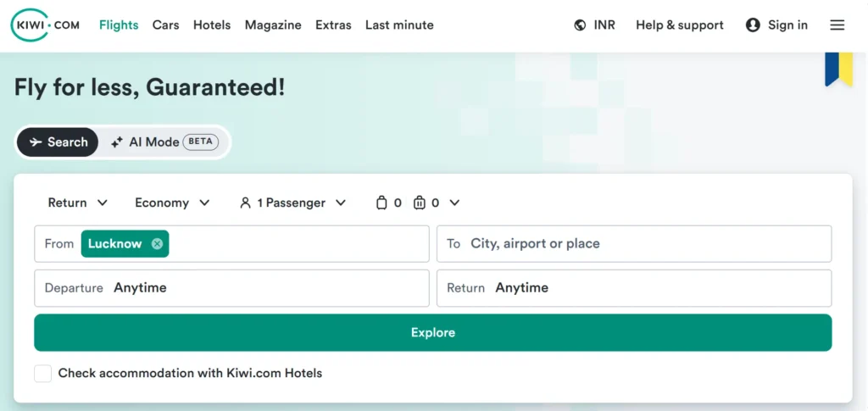
Task: Switch to Search mode tab
Action: (x=58, y=142)
